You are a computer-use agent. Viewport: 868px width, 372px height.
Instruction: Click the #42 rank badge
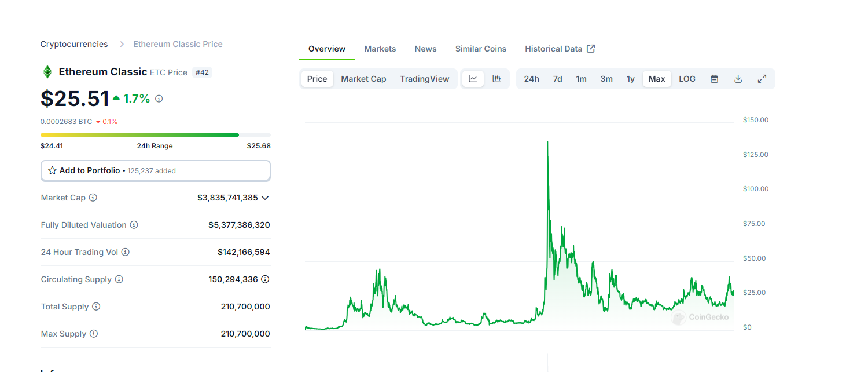coord(202,72)
